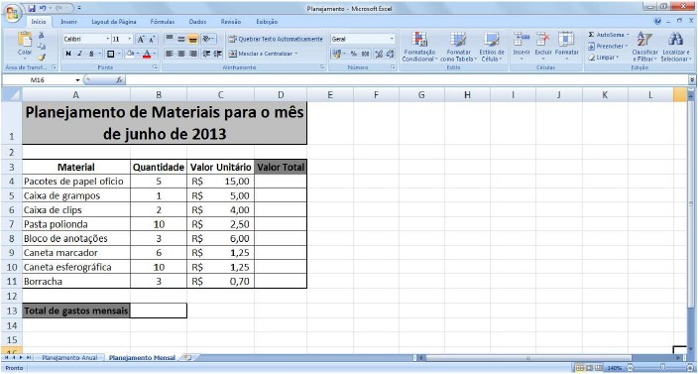Screen dimensions: 698x374
Task: Switch to the Layout da Página tab
Action: coord(114,21)
